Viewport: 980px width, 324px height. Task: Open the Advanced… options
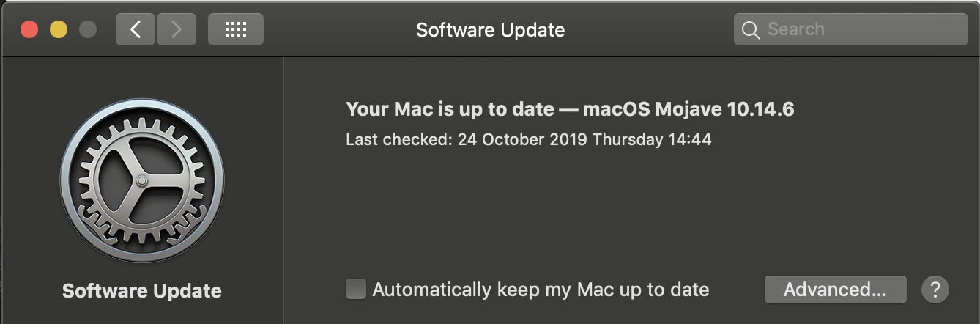click(x=835, y=289)
